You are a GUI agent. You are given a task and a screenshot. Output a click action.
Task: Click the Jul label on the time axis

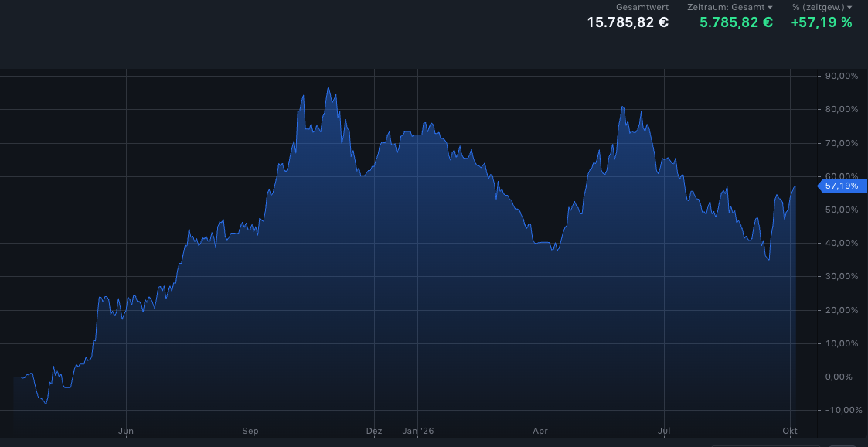[664, 431]
